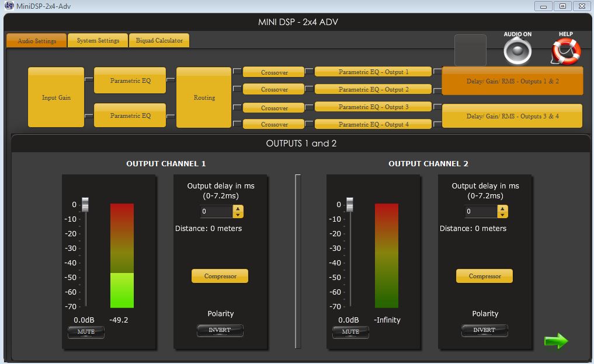This screenshot has width=594, height=364.
Task: Increase Output Channel 2 delay with up arrow
Action: pyautogui.click(x=502, y=208)
